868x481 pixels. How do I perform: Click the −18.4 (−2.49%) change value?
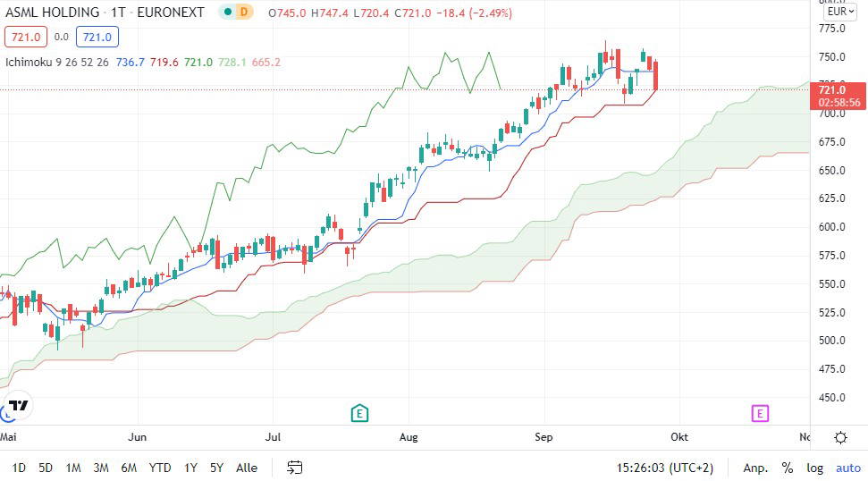click(x=475, y=13)
